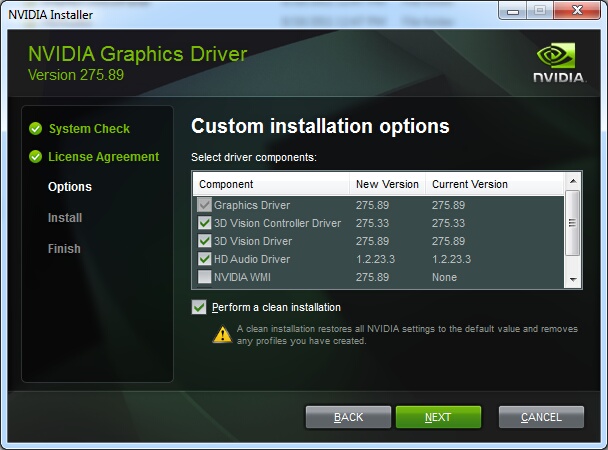The width and height of the screenshot is (608, 450).
Task: Uncheck the 3D Vision Driver checkbox
Action: tap(204, 241)
